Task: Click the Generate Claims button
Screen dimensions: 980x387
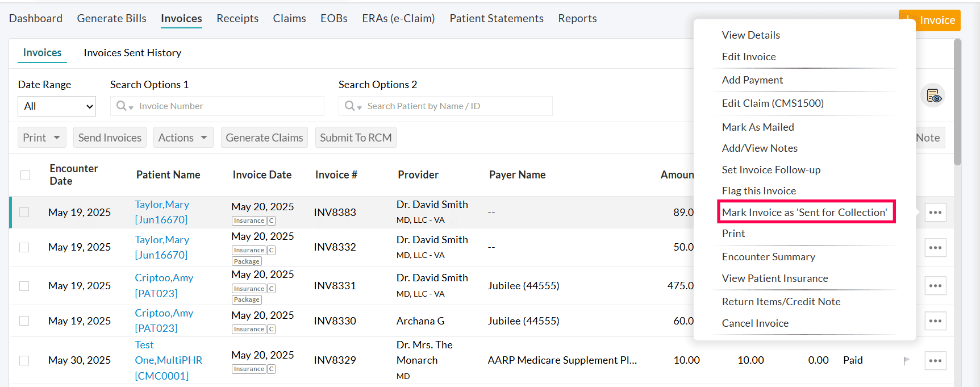Action: coord(264,138)
